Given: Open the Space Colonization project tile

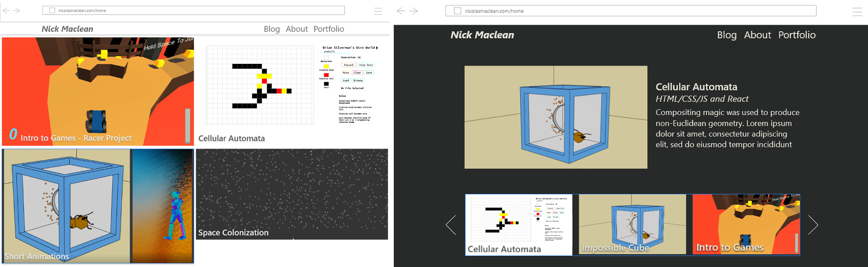Looking at the screenshot, I should 292,194.
